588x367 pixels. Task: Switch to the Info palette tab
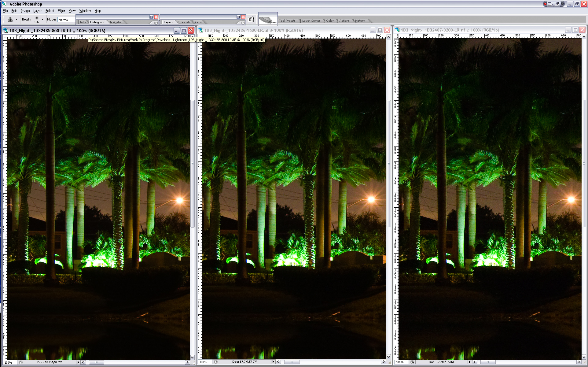coord(83,22)
